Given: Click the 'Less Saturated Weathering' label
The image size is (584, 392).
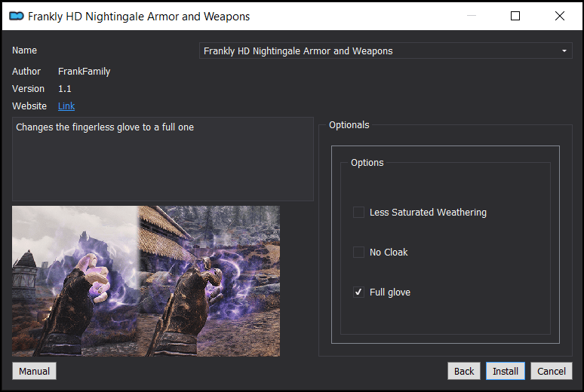Looking at the screenshot, I should 428,212.
